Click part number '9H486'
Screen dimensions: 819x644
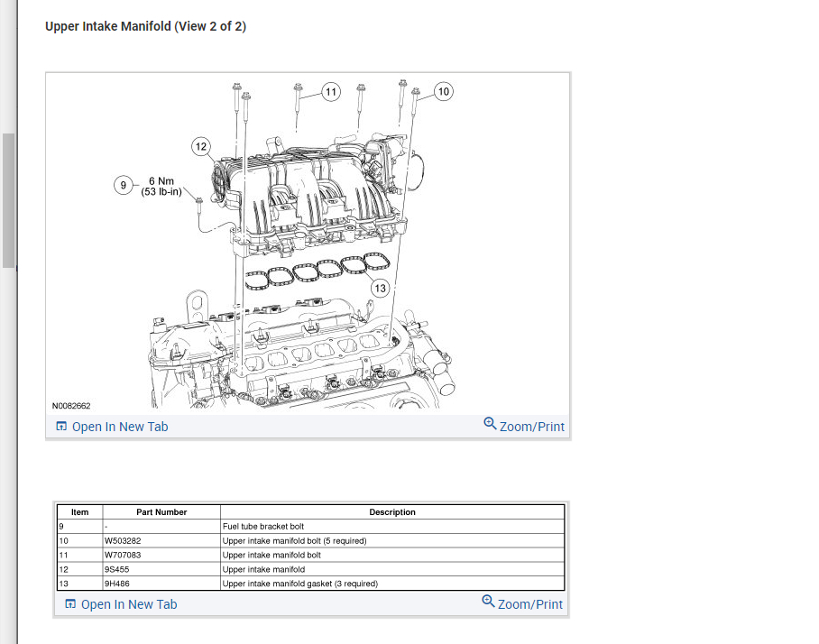tap(117, 584)
